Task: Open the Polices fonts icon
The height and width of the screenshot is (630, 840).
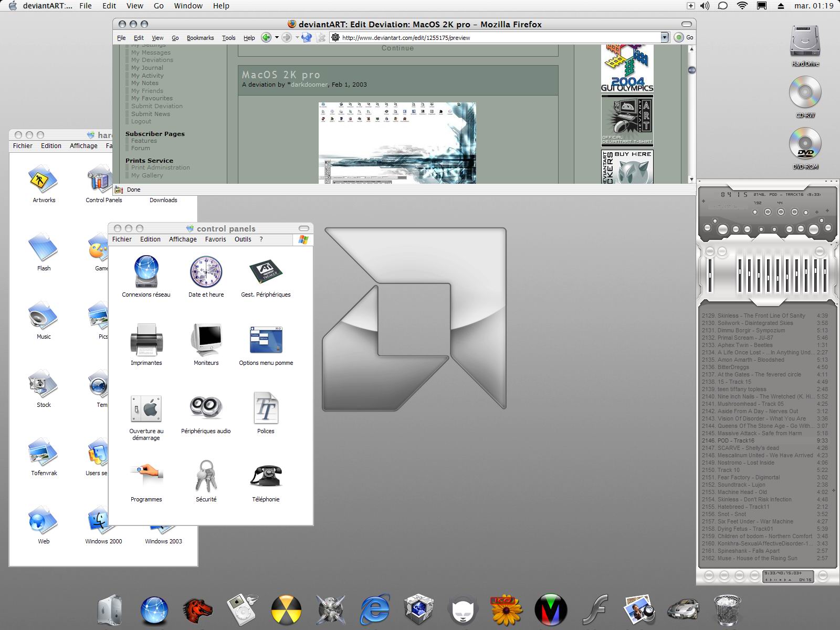Action: coord(266,408)
